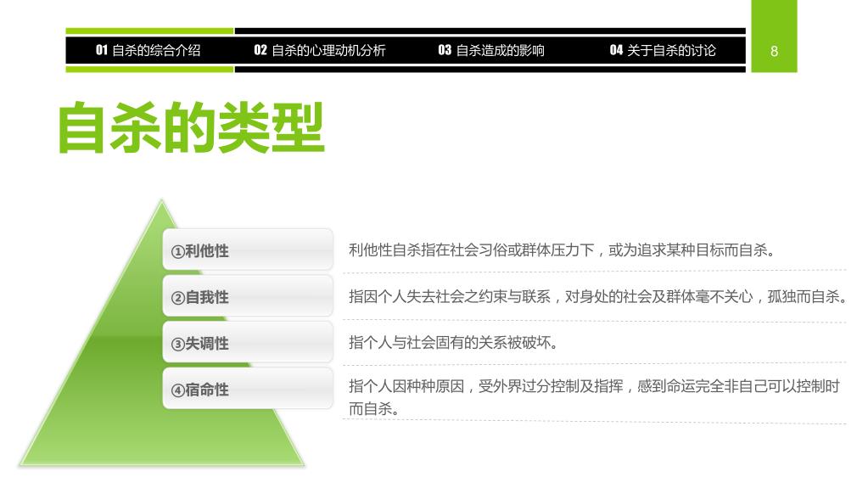Select the 指个人与社会固有的关系被破坏 text
This screenshot has height=488, width=868.
tap(453, 343)
